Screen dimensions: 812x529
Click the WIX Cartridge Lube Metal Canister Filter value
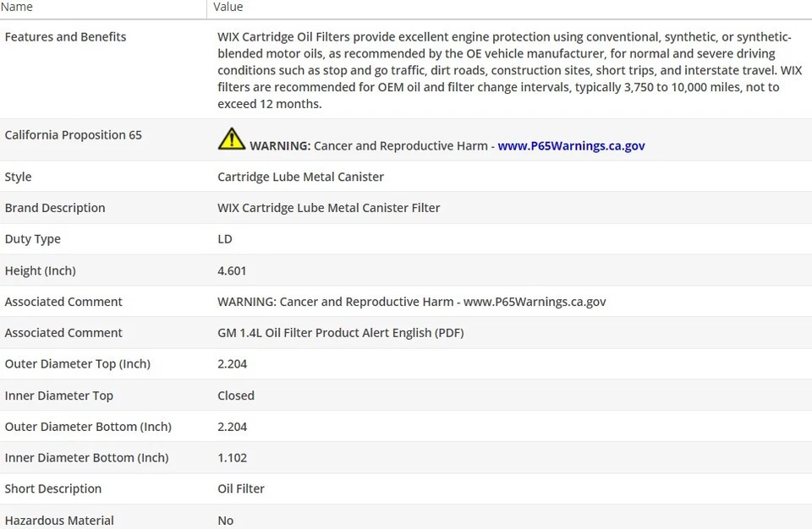(x=328, y=208)
